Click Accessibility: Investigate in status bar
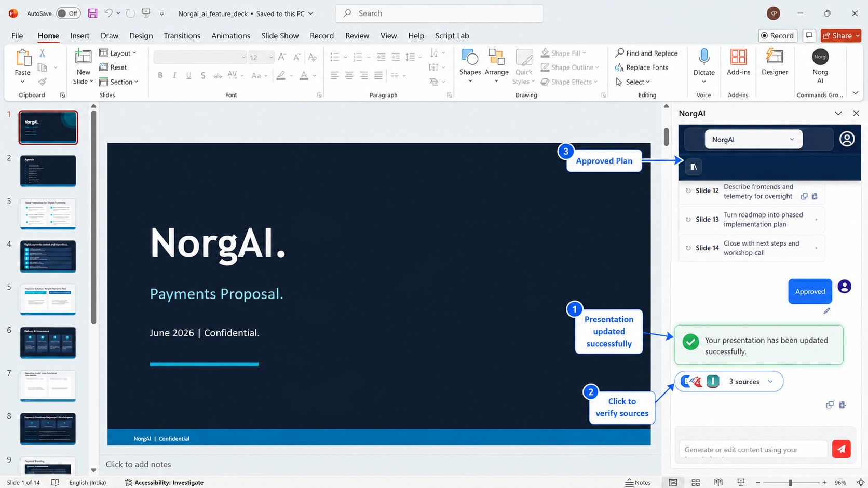This screenshot has height=488, width=868. 164,482
